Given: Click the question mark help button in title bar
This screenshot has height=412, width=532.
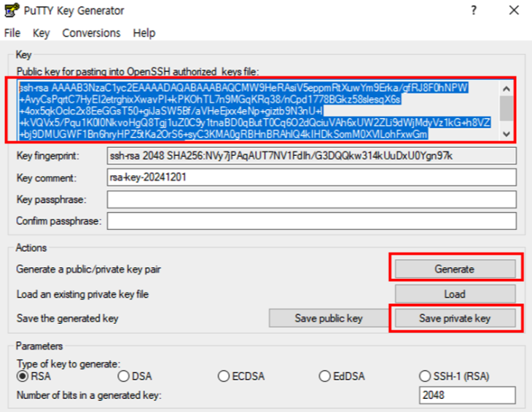Looking at the screenshot, I should [x=474, y=10].
